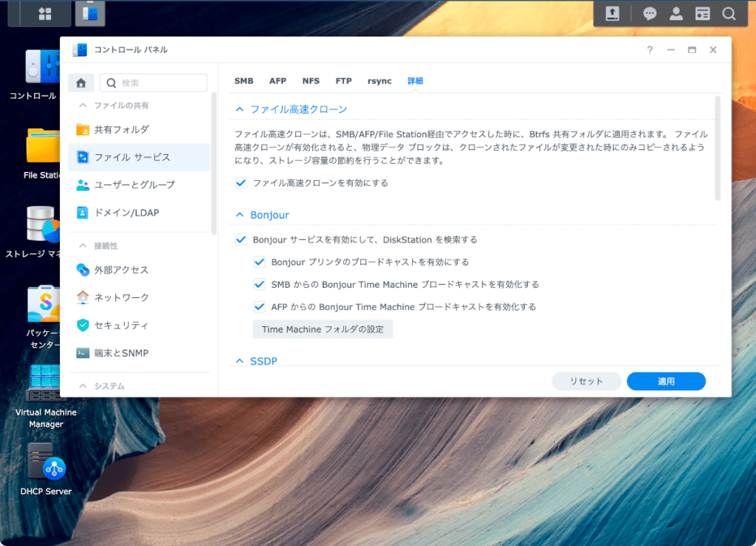Switch to the AFP tab
The image size is (756, 546).
(x=278, y=81)
